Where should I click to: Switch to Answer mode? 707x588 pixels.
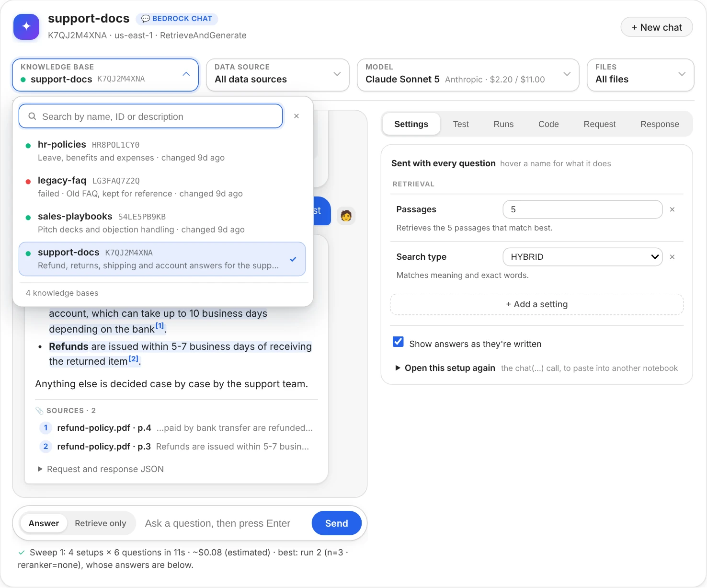[x=44, y=523]
